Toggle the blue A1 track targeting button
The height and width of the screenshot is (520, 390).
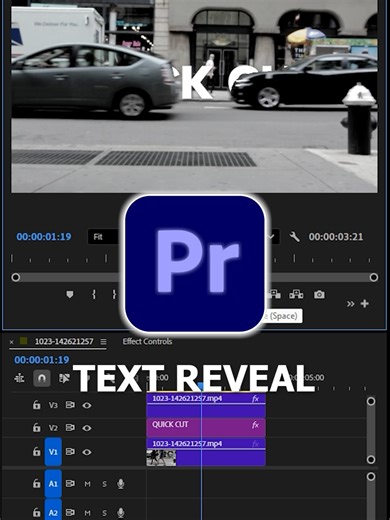pos(53,483)
